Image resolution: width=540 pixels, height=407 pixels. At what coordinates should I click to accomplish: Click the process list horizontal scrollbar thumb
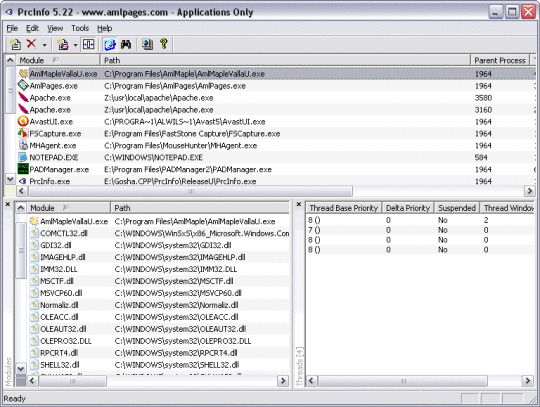point(190,191)
